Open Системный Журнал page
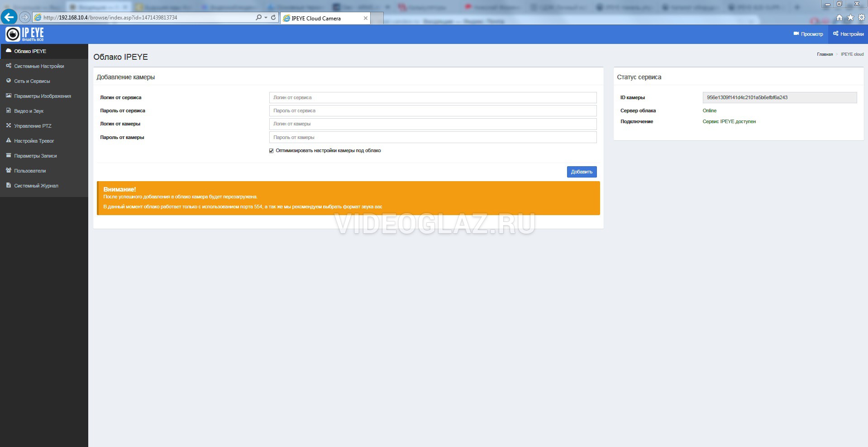Screen dimensions: 868x447 tap(44, 186)
